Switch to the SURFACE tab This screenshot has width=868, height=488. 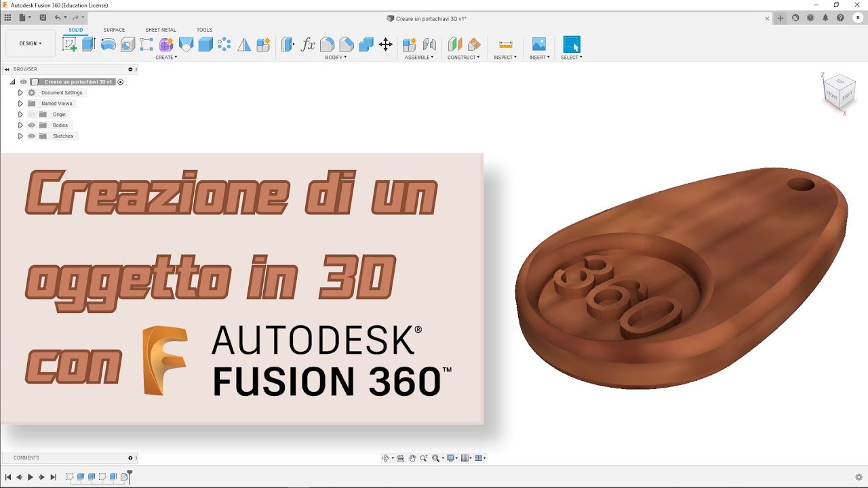click(x=114, y=30)
